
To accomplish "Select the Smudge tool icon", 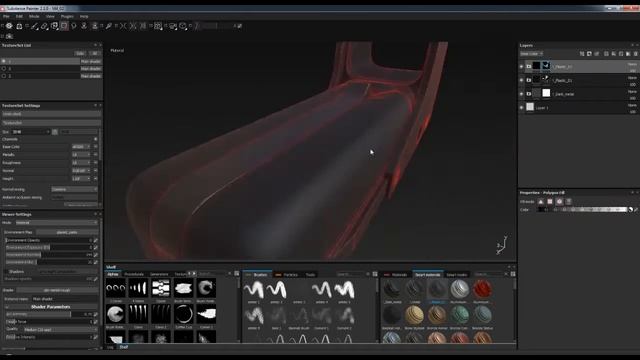I will tap(74, 26).
